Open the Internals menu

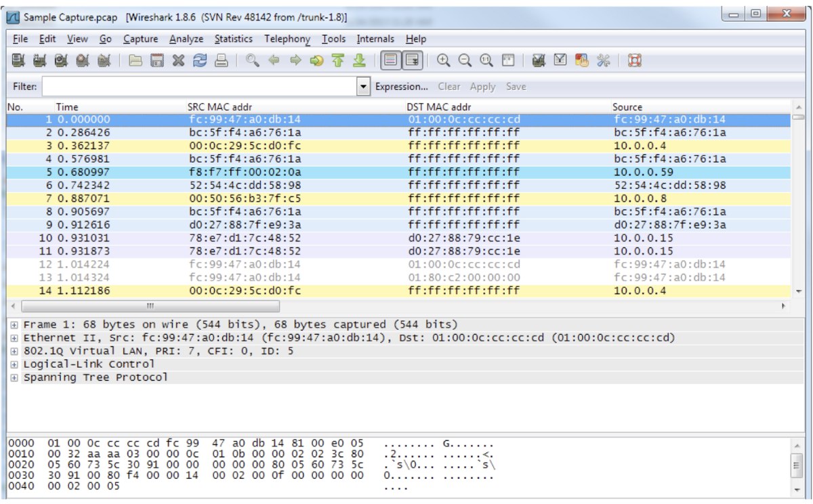pos(376,39)
